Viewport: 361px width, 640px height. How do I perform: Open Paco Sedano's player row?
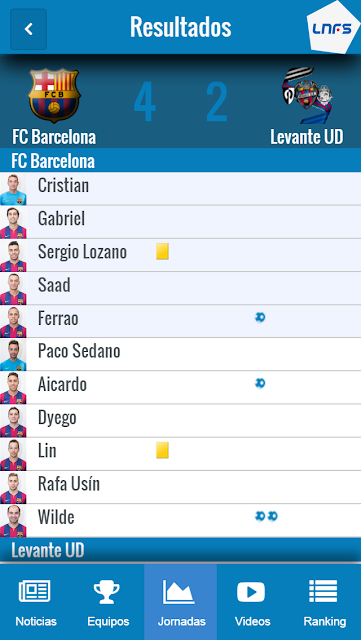pos(180,354)
